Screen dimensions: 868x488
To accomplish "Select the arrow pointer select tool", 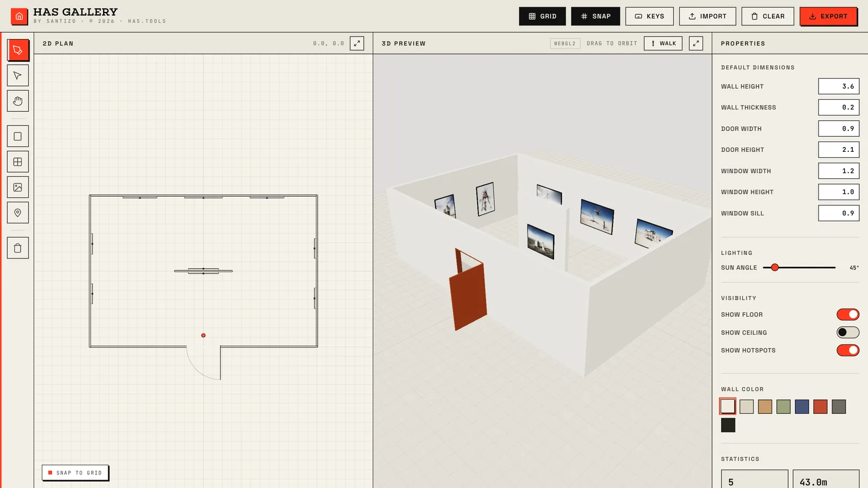I will (18, 75).
